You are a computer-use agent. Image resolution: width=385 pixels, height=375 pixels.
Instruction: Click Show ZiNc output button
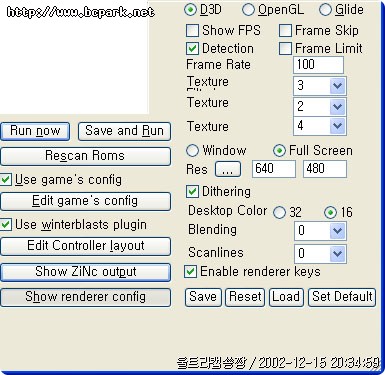pyautogui.click(x=85, y=272)
